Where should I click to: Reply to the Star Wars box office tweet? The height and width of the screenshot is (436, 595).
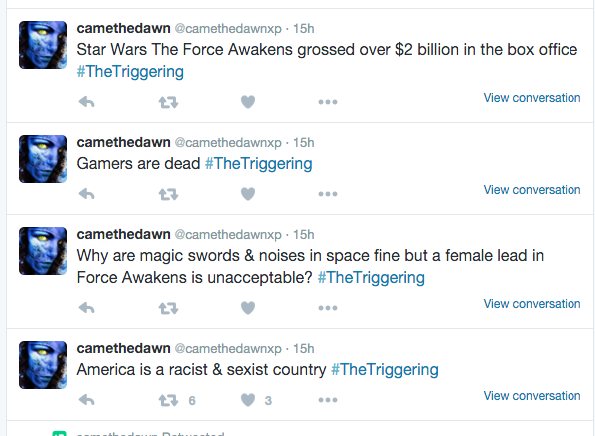(87, 102)
